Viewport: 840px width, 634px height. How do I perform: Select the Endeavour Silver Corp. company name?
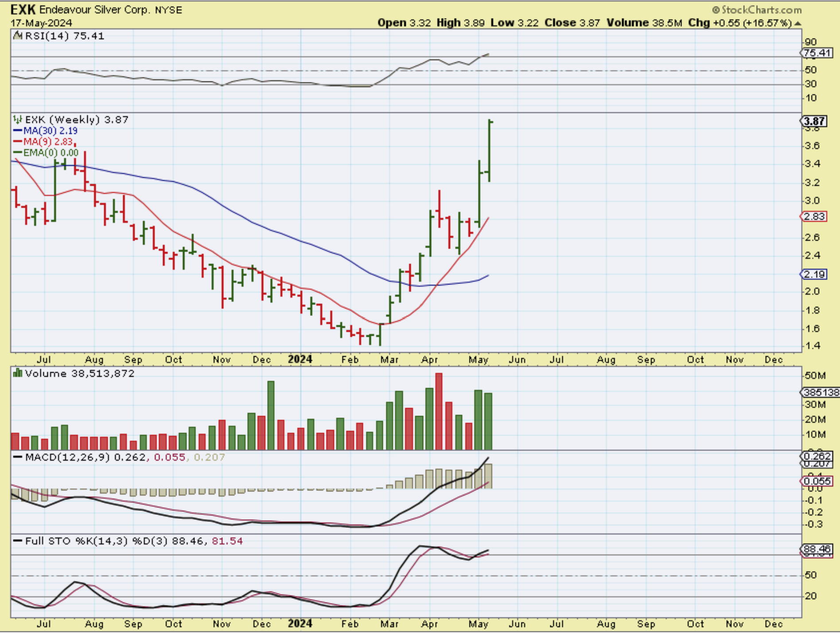(94, 10)
